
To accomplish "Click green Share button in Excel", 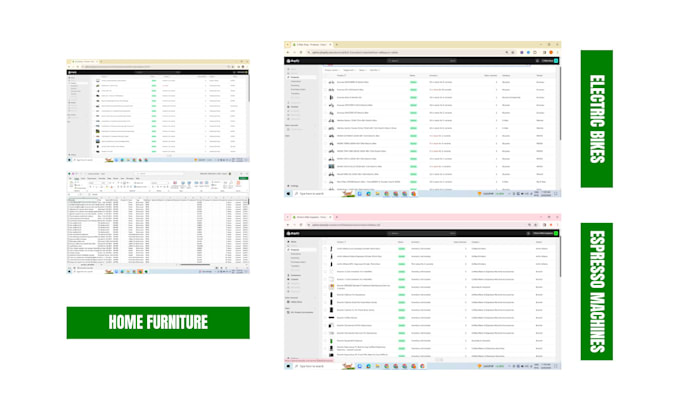I will tap(243, 178).
